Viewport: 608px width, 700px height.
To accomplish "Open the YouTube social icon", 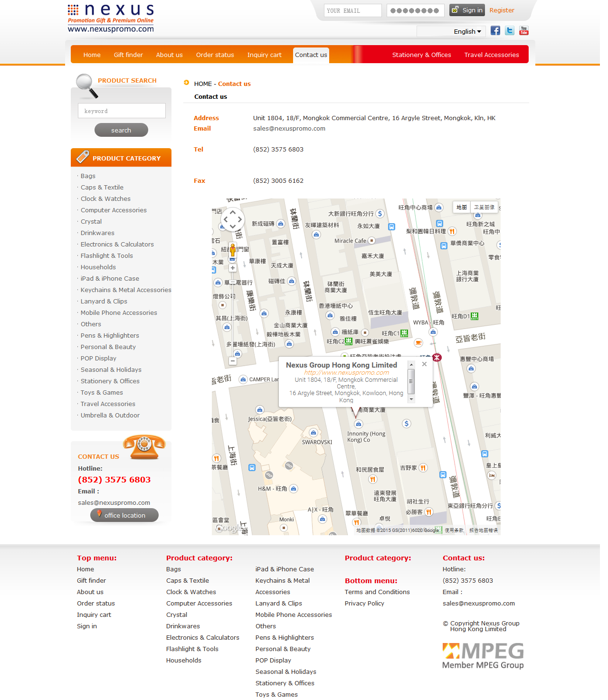I will click(524, 31).
